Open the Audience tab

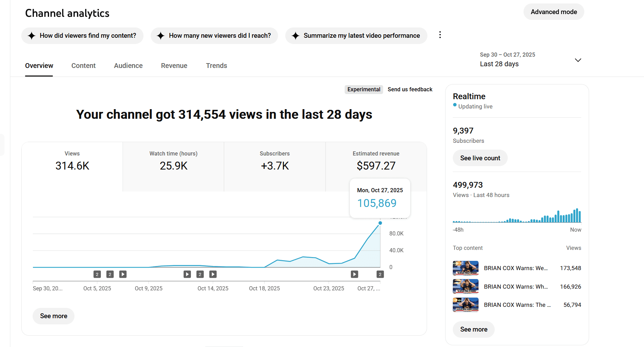click(x=128, y=66)
